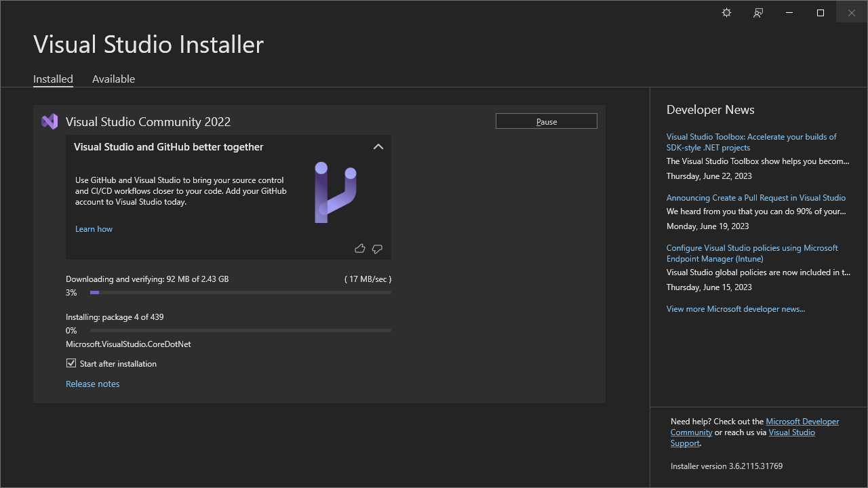The height and width of the screenshot is (488, 868).
Task: Click the GitHub branch illustration
Action: coord(336,192)
